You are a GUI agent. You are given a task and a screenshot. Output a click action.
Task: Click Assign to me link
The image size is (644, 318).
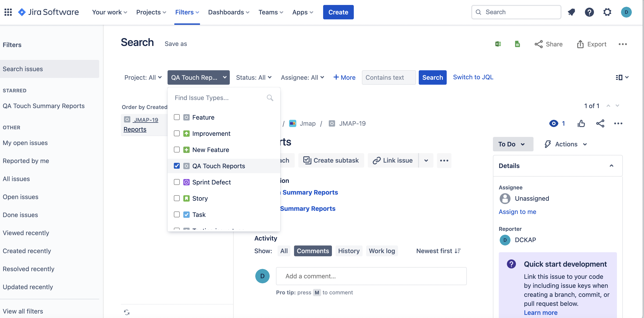[517, 212]
